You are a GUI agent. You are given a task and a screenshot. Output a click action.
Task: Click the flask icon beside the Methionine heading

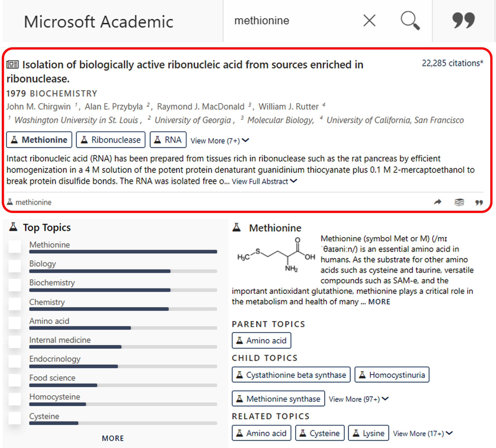[x=237, y=227]
